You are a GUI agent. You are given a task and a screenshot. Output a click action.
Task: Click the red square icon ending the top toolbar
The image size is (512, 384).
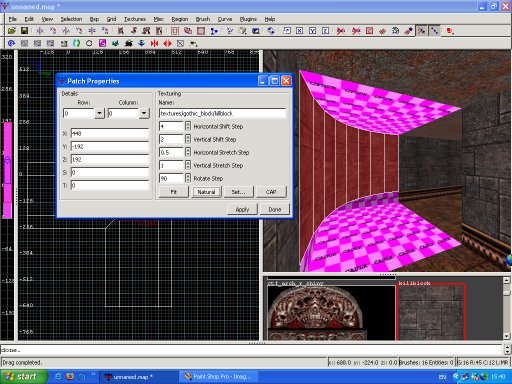click(450, 31)
